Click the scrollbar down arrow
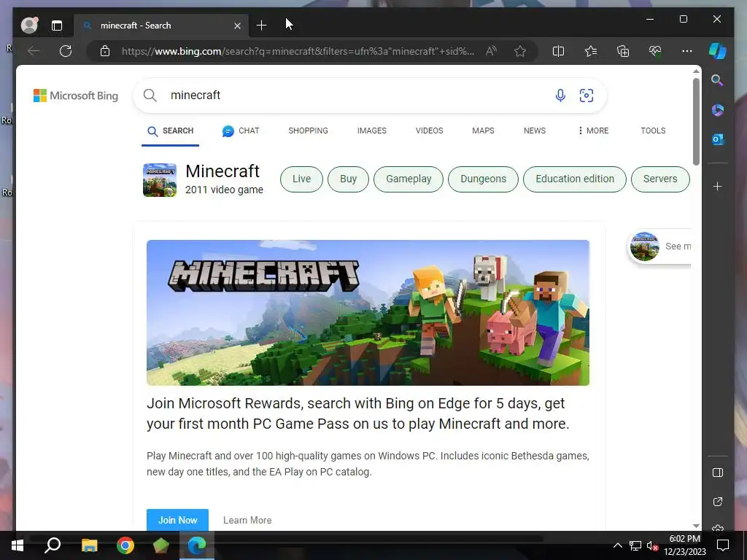This screenshot has width=747, height=560. coord(696,526)
